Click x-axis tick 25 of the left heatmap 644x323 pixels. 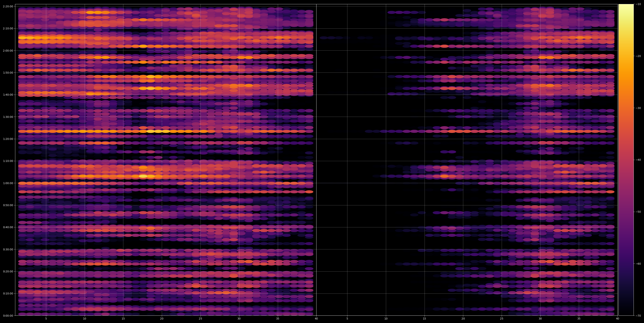[200, 319]
